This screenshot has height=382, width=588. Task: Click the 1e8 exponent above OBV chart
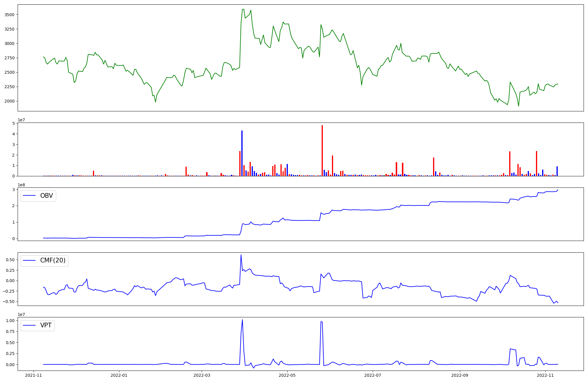coord(21,185)
